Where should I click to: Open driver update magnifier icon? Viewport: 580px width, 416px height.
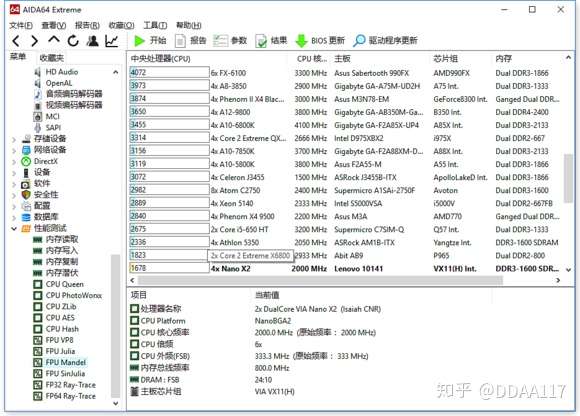[x=359, y=41]
